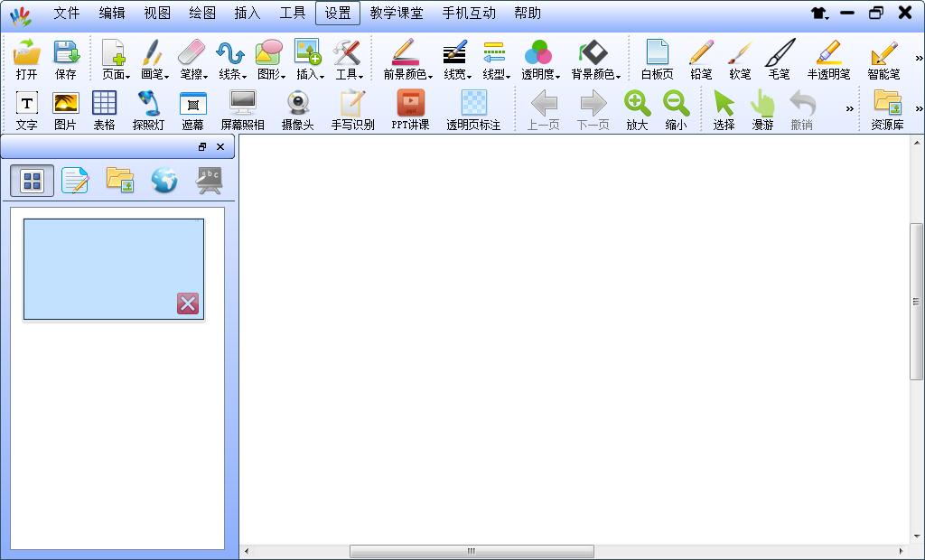Click the horizontal scrollbar at the bottom

[472, 551]
